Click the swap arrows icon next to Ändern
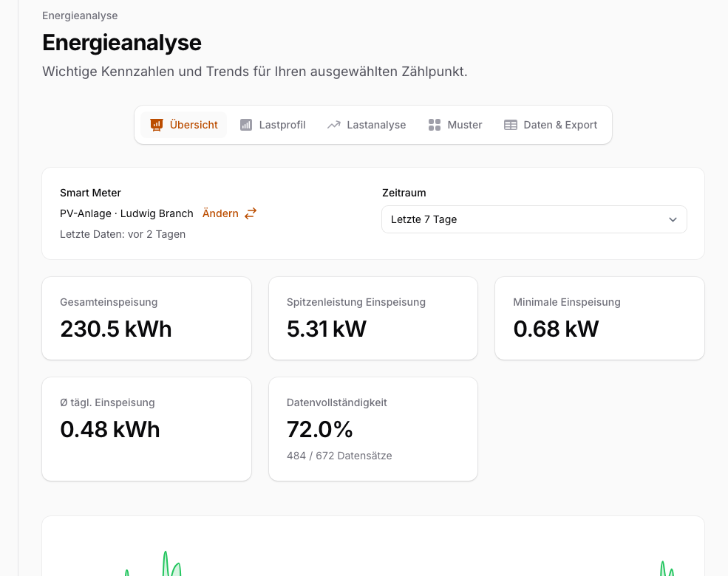728x576 pixels. click(x=250, y=213)
